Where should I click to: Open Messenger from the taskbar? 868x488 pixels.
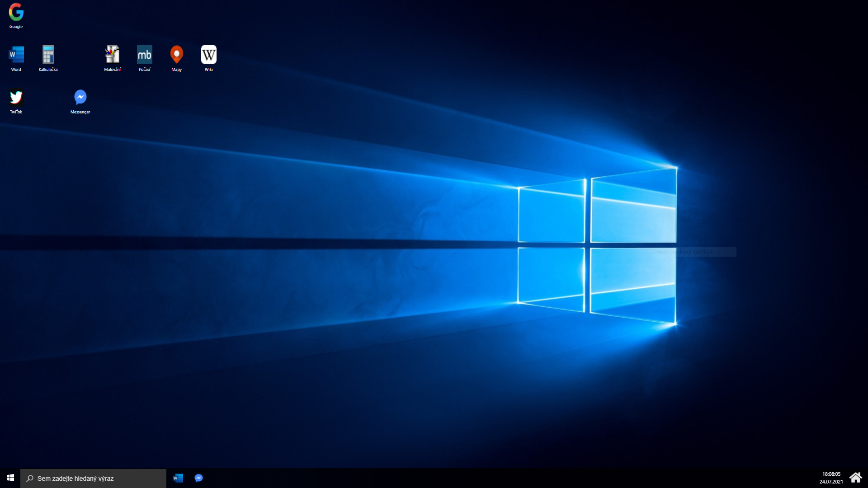pyautogui.click(x=198, y=478)
